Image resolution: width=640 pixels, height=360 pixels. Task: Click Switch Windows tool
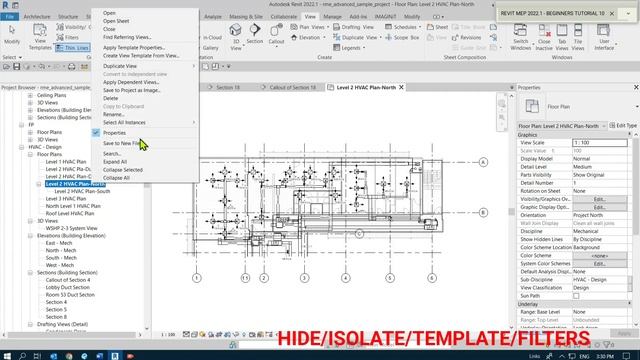click(520, 37)
